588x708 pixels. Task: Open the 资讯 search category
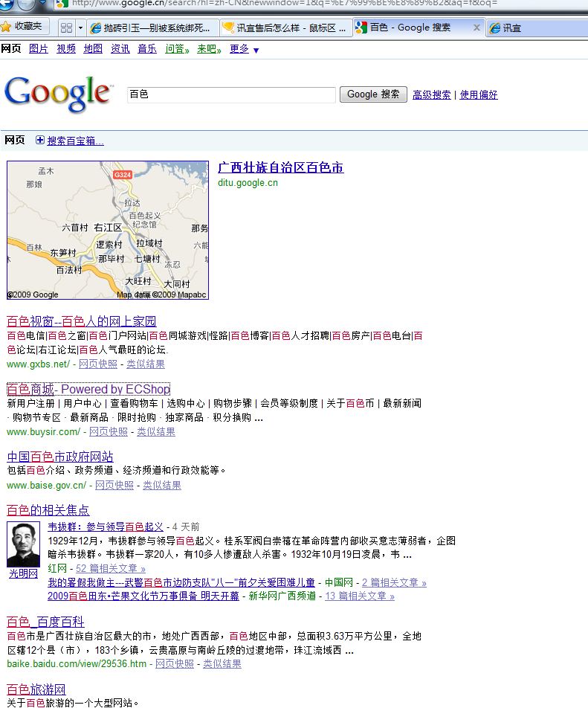(120, 49)
